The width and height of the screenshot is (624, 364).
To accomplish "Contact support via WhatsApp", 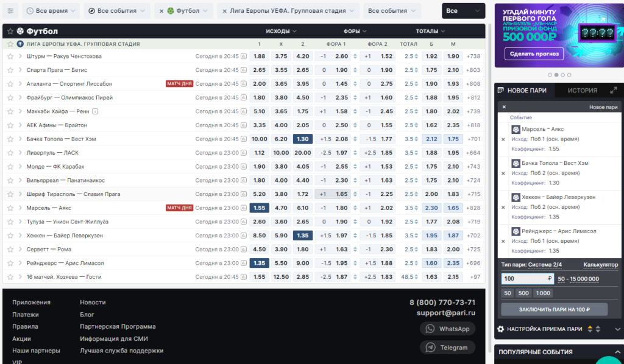I will (447, 329).
